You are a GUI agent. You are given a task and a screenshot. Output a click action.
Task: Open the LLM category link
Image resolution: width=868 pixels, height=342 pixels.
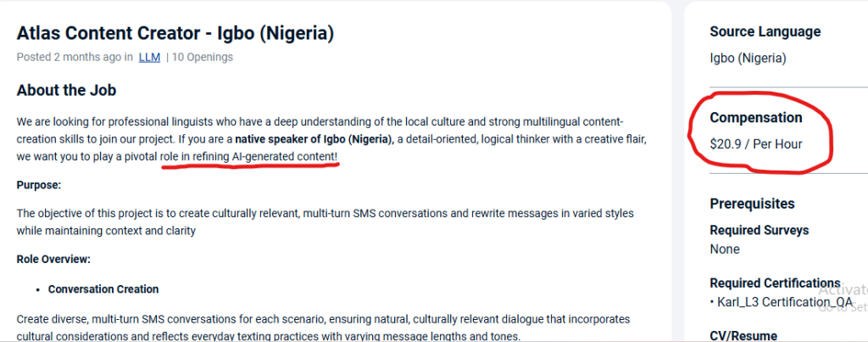pyautogui.click(x=148, y=58)
